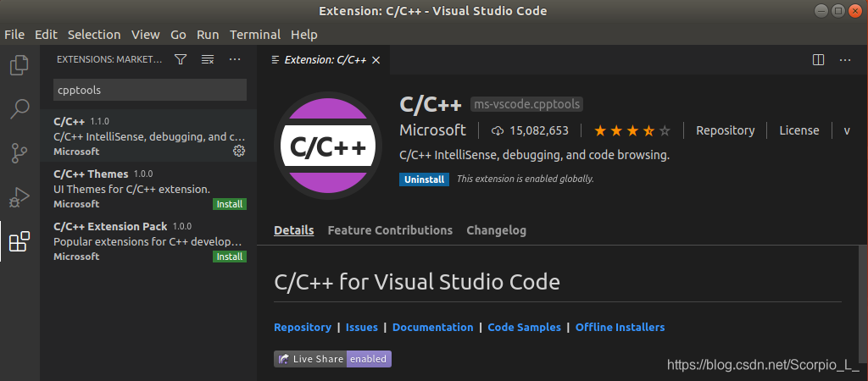
Task: Open the Repository link in header
Action: pyautogui.click(x=726, y=130)
